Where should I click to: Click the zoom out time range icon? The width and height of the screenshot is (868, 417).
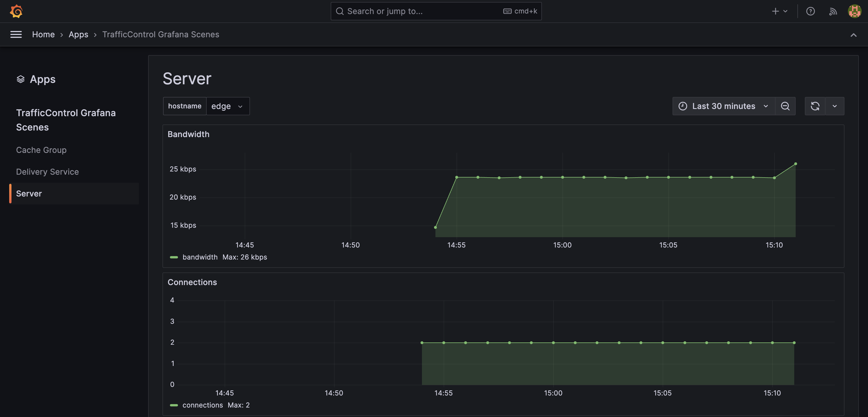[785, 106]
